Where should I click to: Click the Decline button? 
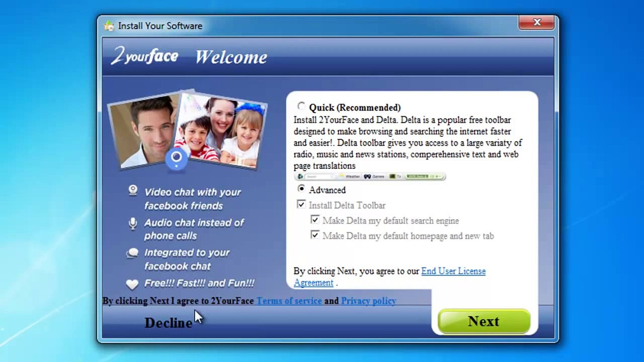[168, 323]
